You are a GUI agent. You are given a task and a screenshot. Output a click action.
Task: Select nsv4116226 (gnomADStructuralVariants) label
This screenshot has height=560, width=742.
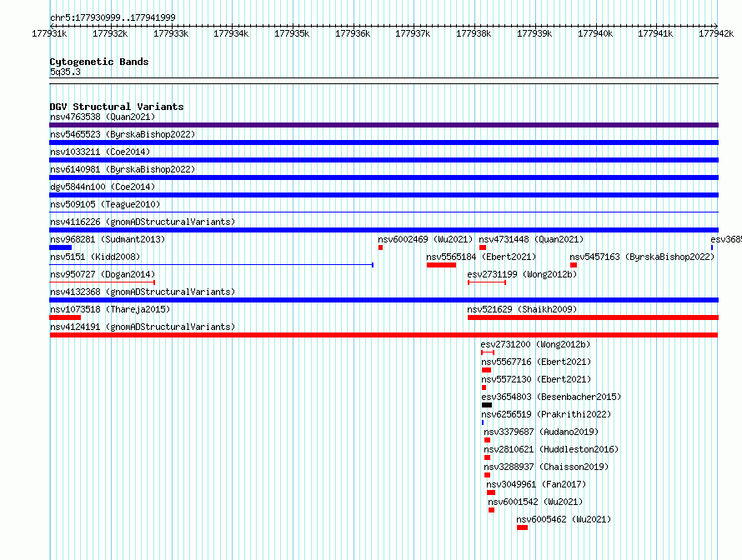pyautogui.click(x=143, y=222)
